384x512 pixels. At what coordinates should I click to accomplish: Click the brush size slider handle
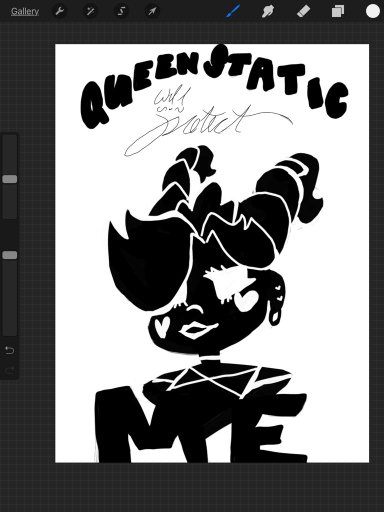[x=10, y=179]
